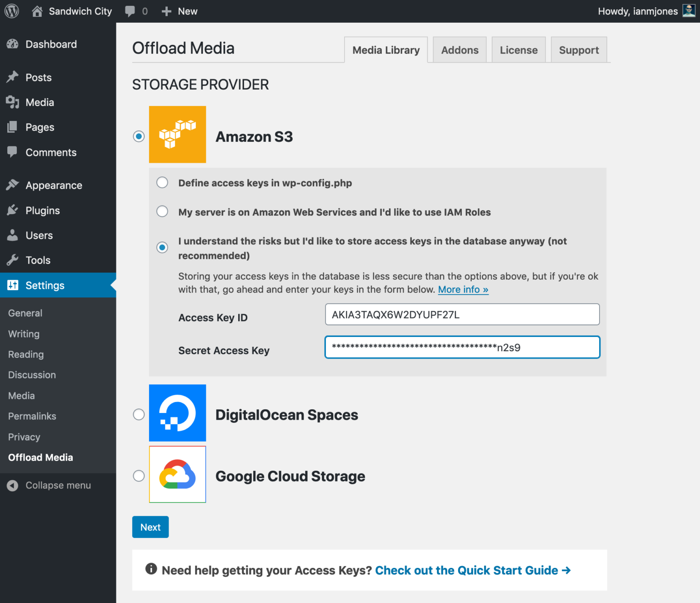Click the Posts pushpin icon
Screen dimensions: 700x603
(x=13, y=77)
